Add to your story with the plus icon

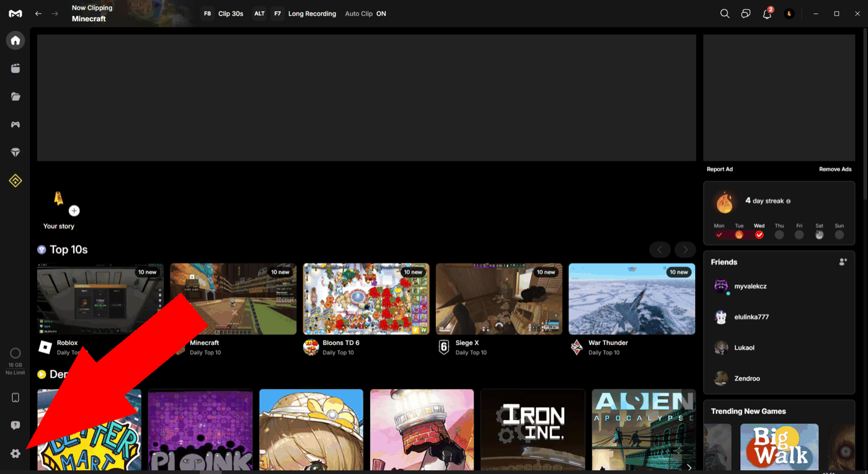point(74,211)
